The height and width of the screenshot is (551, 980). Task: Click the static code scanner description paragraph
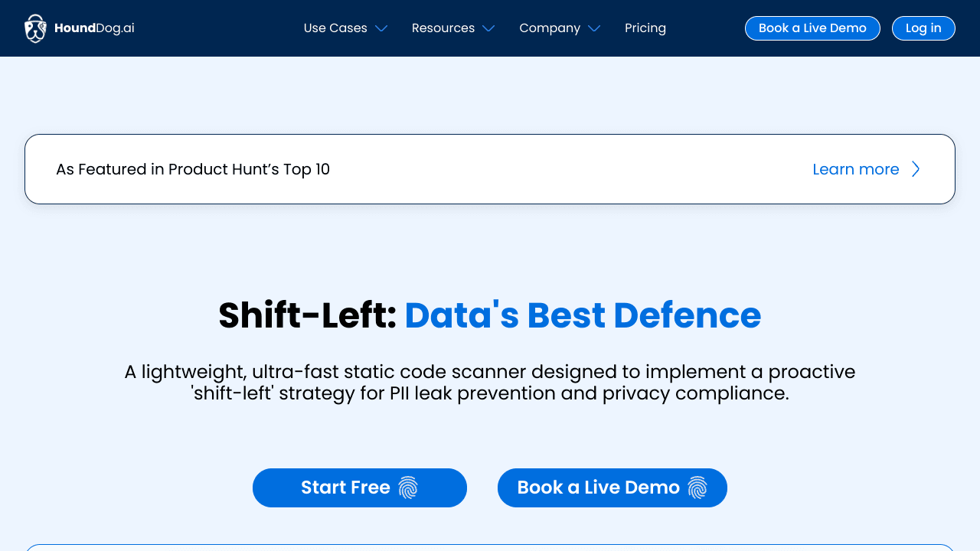pos(490,383)
